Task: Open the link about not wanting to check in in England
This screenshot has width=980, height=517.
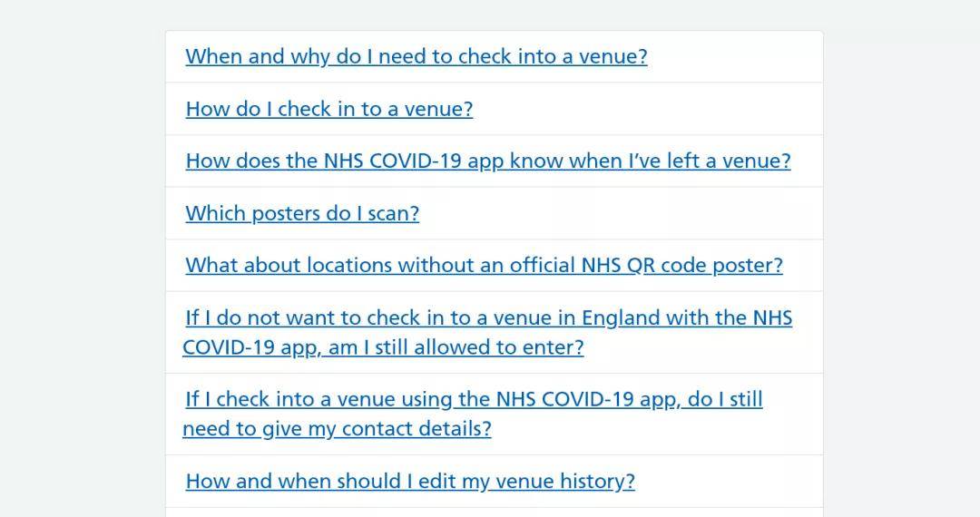Action: click(487, 332)
